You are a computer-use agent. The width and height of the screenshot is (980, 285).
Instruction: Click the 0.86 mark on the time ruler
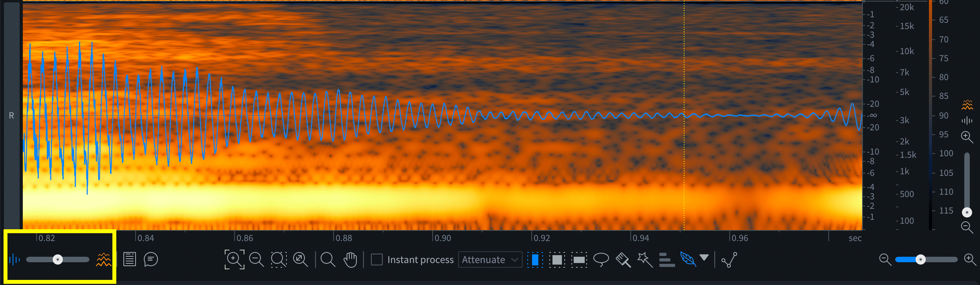(245, 238)
